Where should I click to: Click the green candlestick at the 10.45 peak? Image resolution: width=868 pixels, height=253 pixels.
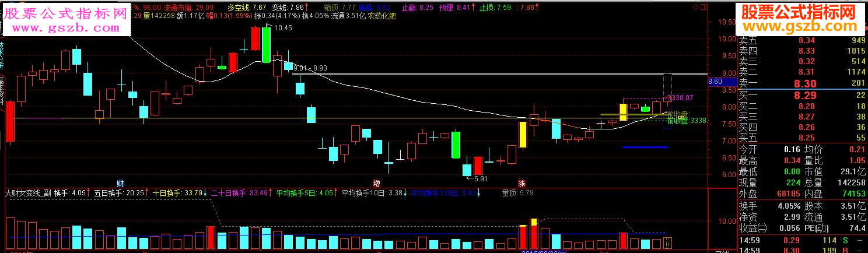click(266, 45)
